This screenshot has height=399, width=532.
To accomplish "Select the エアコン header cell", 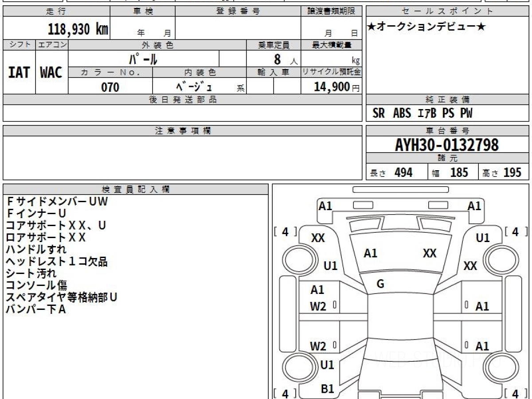I will point(52,45).
